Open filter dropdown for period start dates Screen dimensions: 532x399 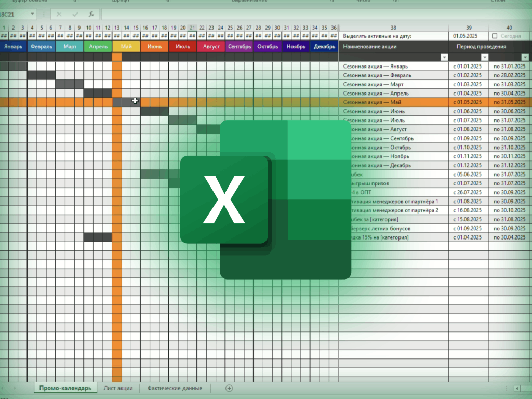485,57
